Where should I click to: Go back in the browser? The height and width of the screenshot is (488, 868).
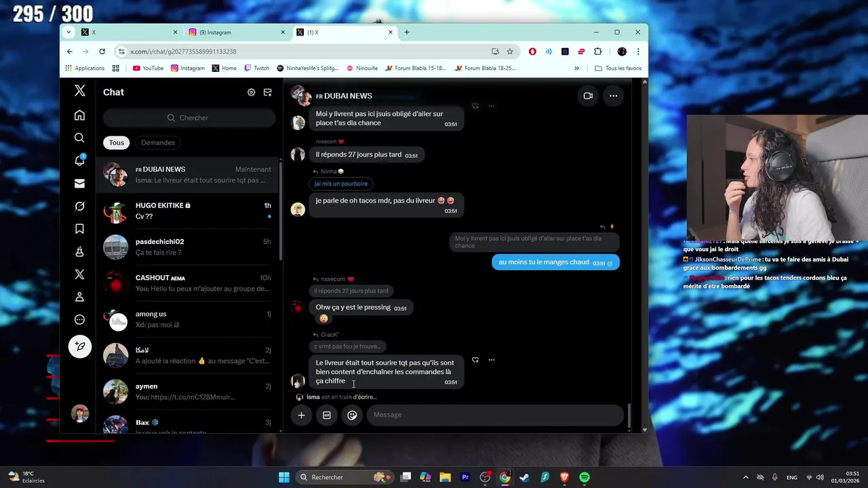pyautogui.click(x=70, y=52)
